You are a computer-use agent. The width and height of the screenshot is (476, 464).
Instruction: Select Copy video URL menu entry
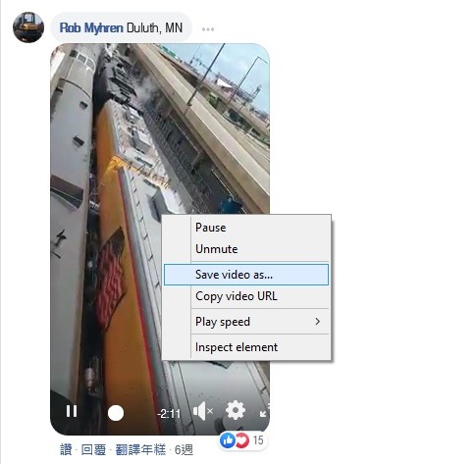246,296
